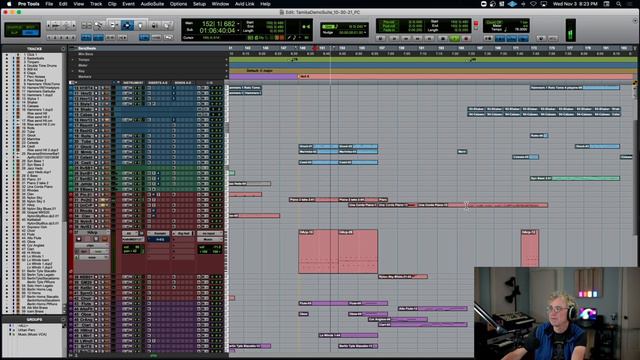Add a meter change with the Meter plus button
The width and height of the screenshot is (640, 360).
coord(227,65)
